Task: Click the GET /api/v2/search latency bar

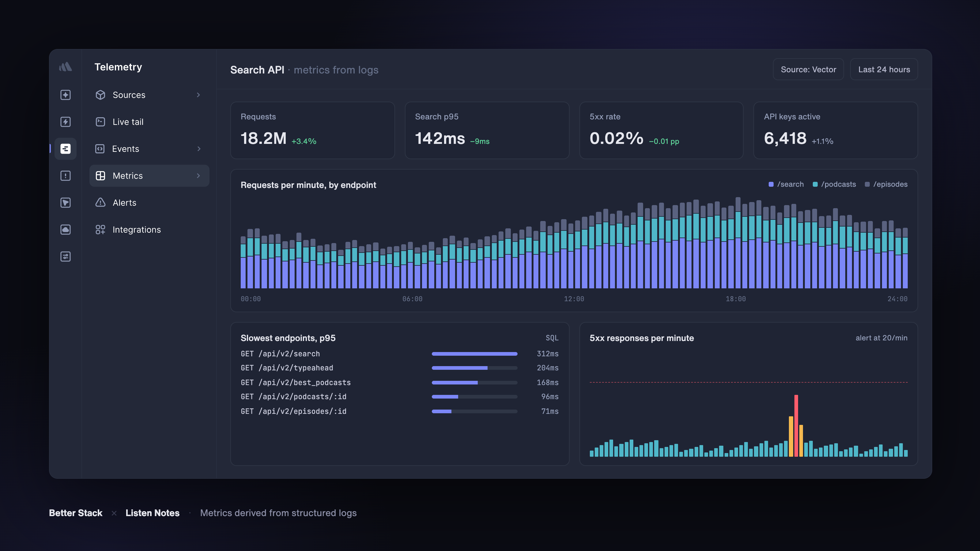Action: click(x=474, y=354)
